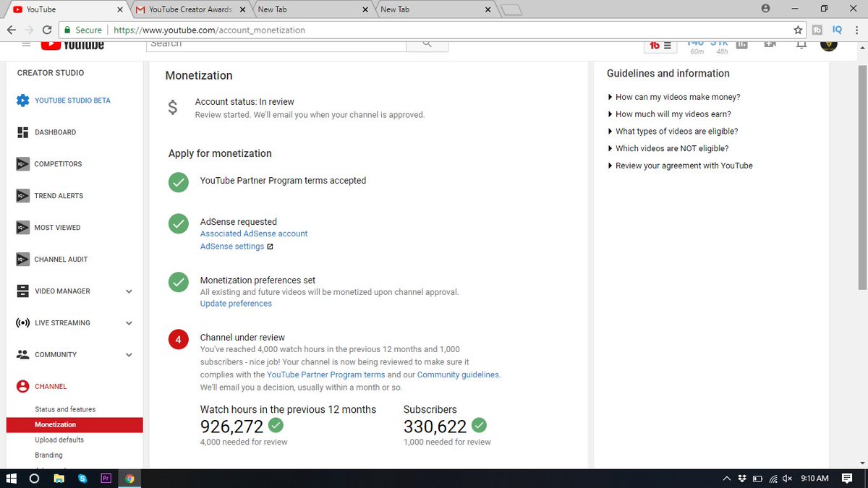Open the Wi-Fi network tray icon
This screenshot has height=488, width=868.
tap(773, 479)
